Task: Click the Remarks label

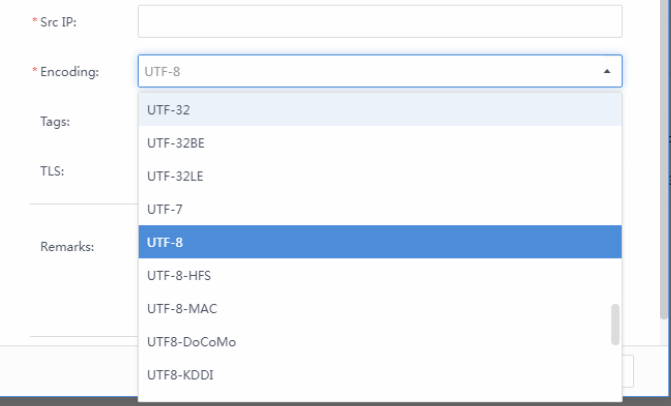Action: click(66, 246)
